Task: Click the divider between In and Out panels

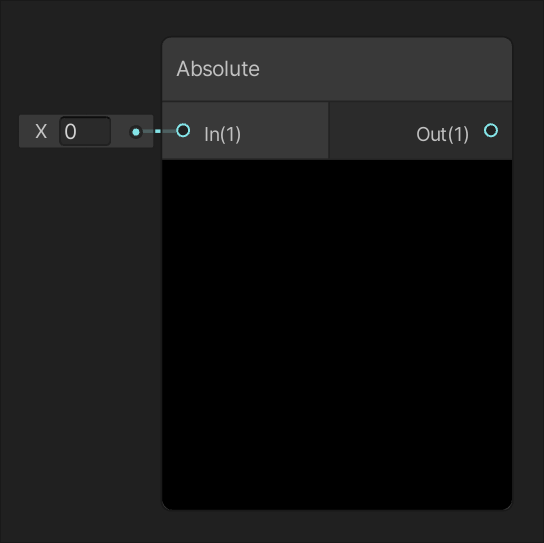Action: (x=329, y=131)
